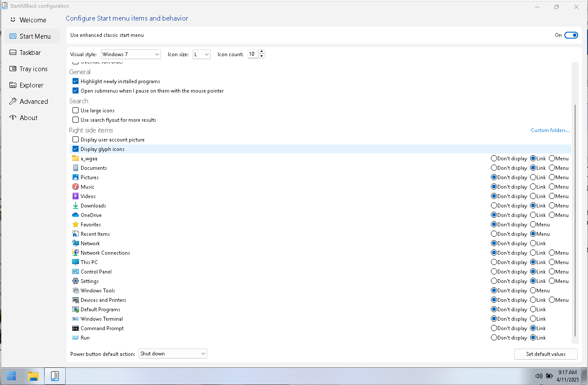Click the settings list vertical scrollbar
The image size is (588, 385).
pyautogui.click(x=575, y=221)
